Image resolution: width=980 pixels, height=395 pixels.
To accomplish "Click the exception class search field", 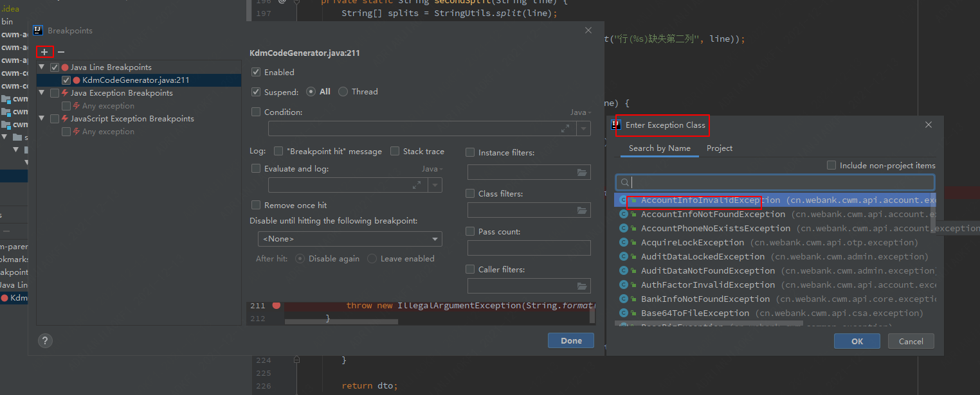I will pos(775,182).
